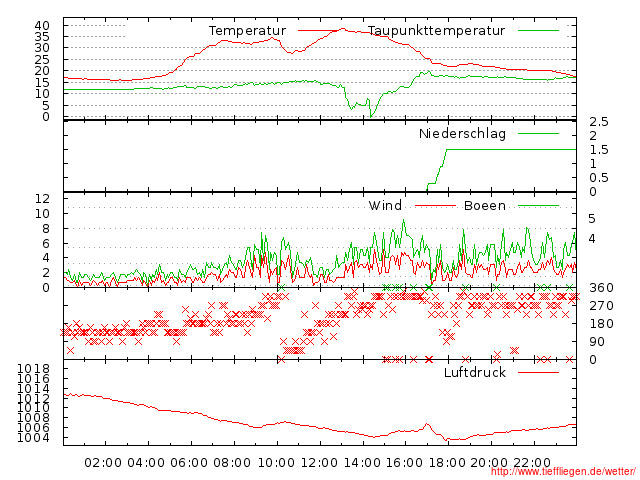Click the 02:00 time axis label
Image resolution: width=640 pixels, height=480 pixels.
103,463
